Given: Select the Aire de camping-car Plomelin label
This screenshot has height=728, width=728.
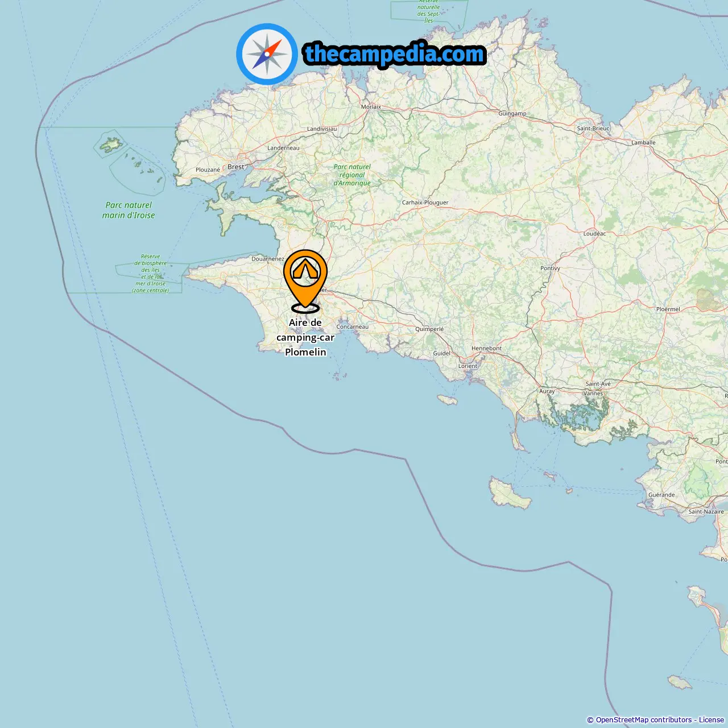Looking at the screenshot, I should coord(305,337).
